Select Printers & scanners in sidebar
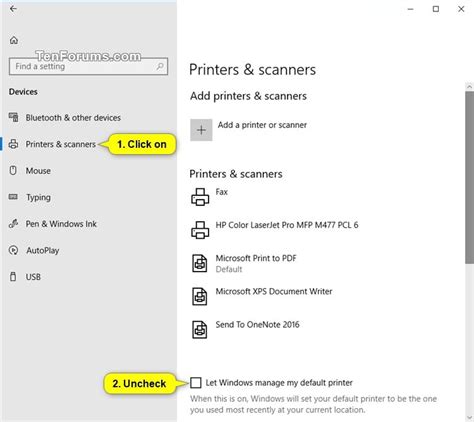Screen dimensions: 474x422 [x=61, y=144]
